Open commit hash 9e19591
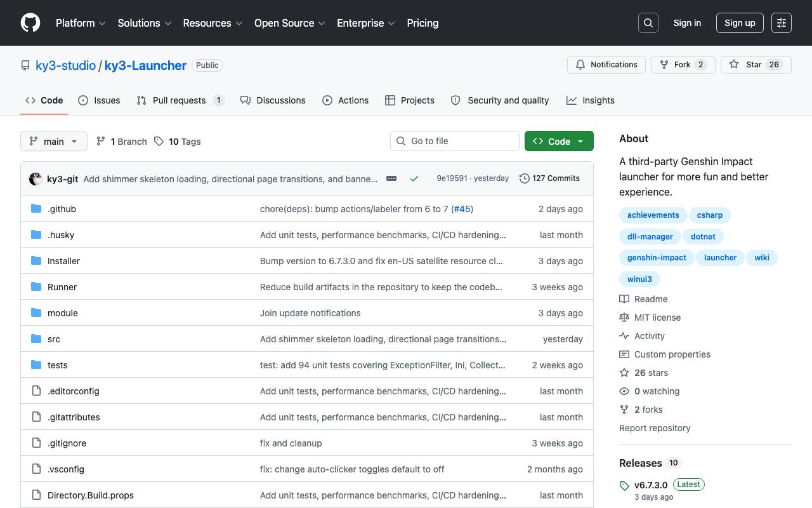 [x=452, y=178]
